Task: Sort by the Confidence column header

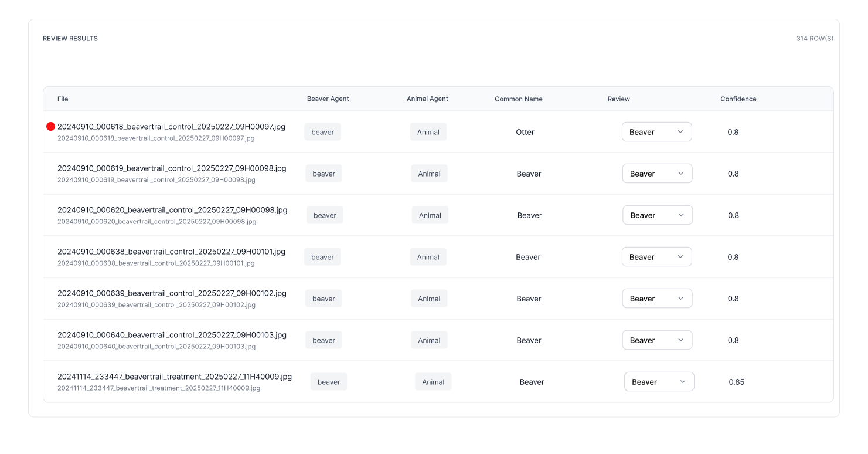Action: 738,99
